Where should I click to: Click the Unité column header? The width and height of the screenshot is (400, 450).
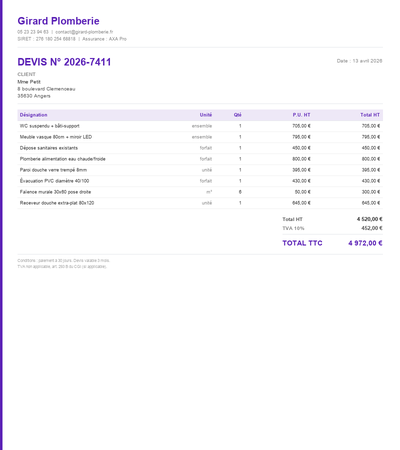(206, 115)
